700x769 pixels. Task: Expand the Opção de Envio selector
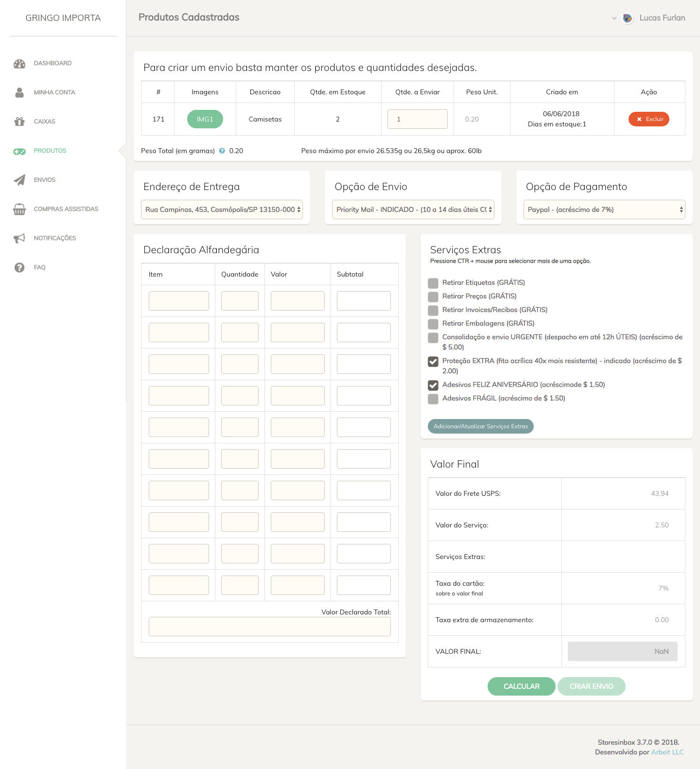coord(413,210)
